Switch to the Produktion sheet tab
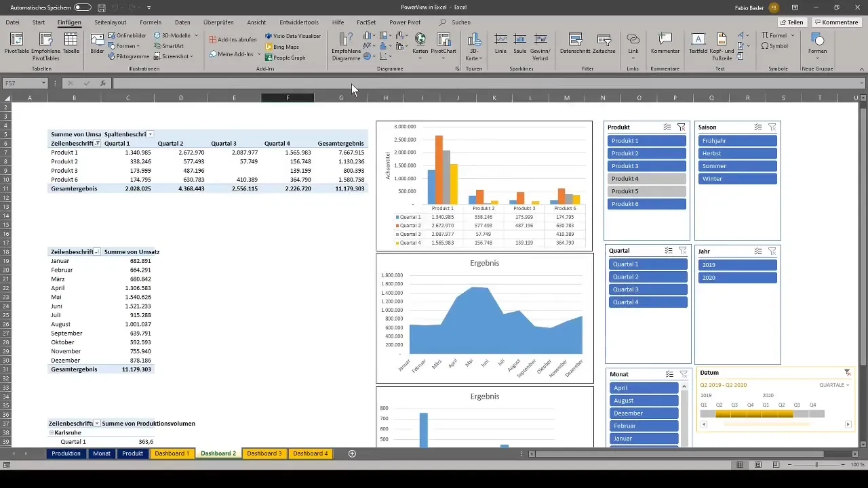Screen dimensions: 868x488 click(66, 453)
